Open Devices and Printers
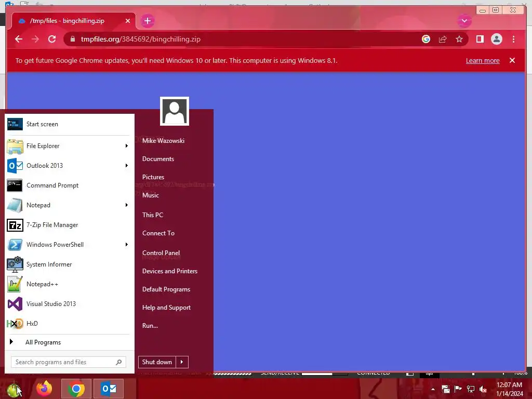The height and width of the screenshot is (399, 532). click(170, 271)
